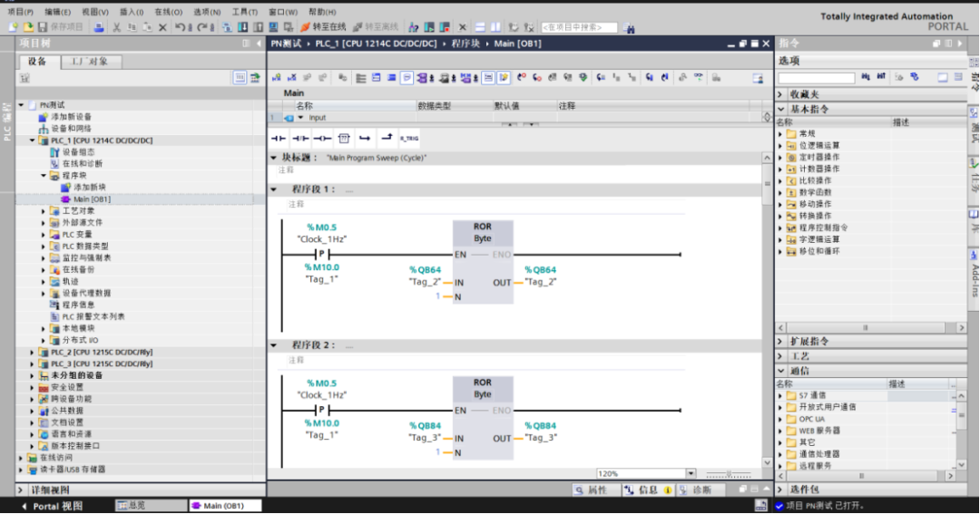980x514 pixels.
Task: Collapse 程序段 2 network
Action: pyautogui.click(x=274, y=345)
